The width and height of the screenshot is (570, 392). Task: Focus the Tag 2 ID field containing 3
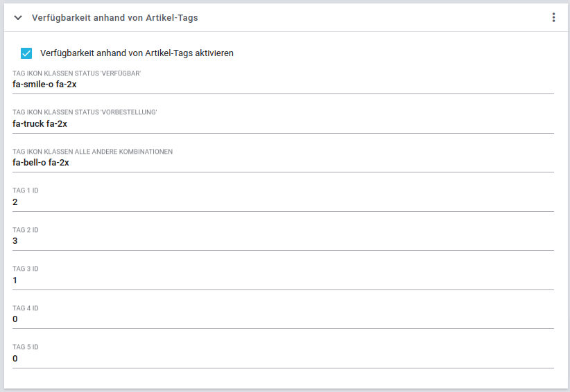tap(283, 241)
